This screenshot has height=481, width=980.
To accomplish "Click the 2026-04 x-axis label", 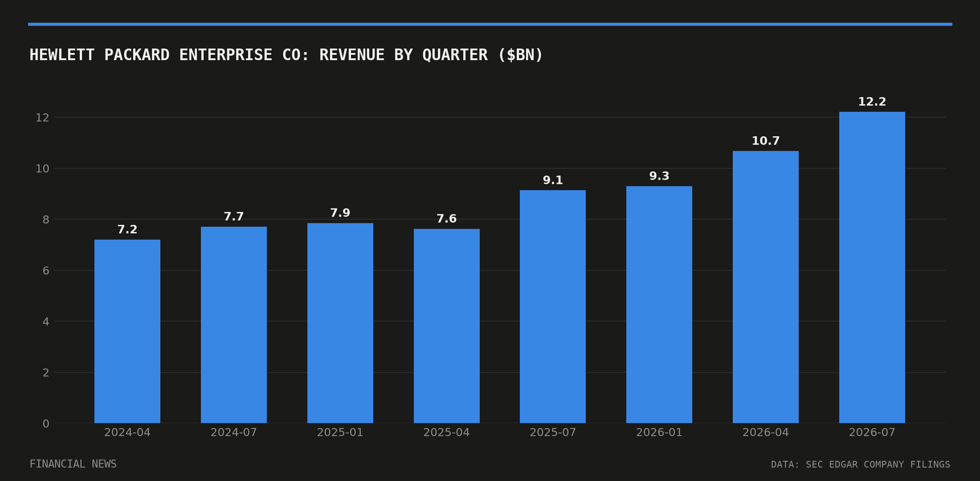I will tap(766, 432).
